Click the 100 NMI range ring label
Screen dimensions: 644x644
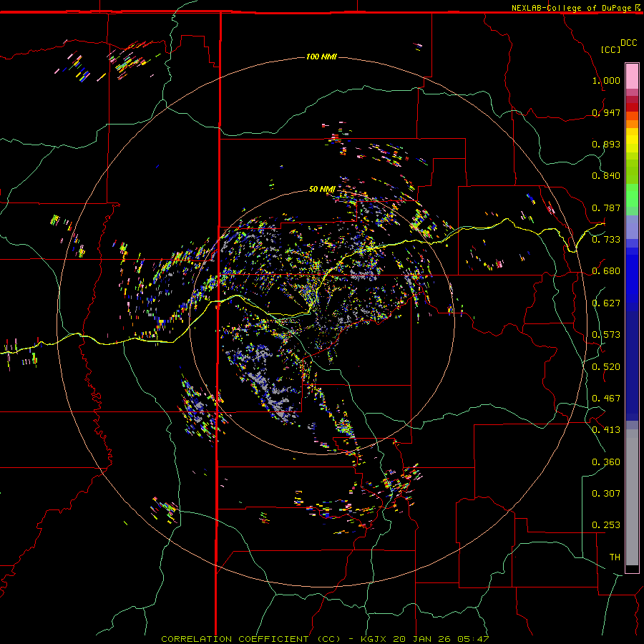(x=321, y=57)
